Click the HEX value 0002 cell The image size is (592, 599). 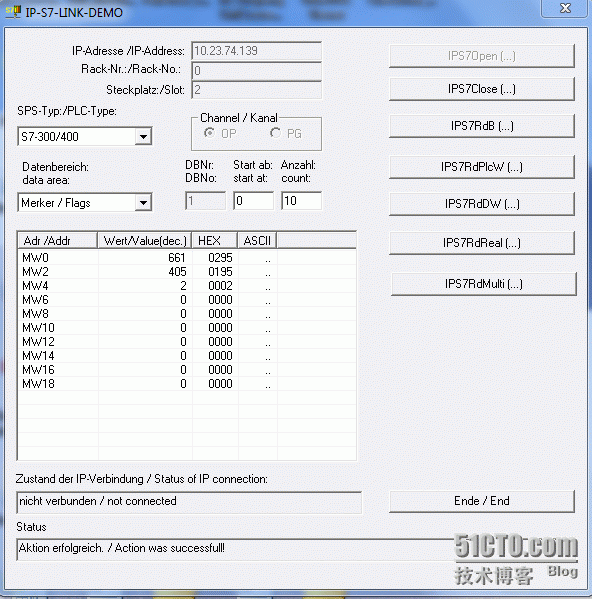216,286
